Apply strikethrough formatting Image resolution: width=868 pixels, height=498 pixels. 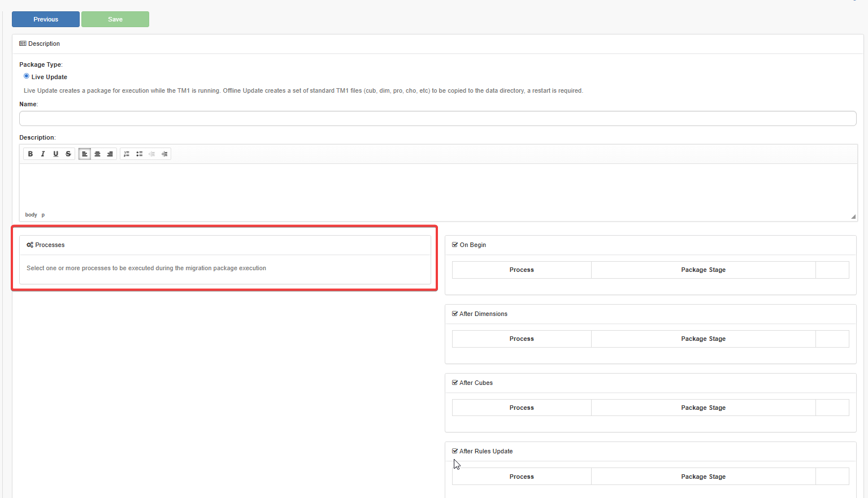pyautogui.click(x=68, y=154)
